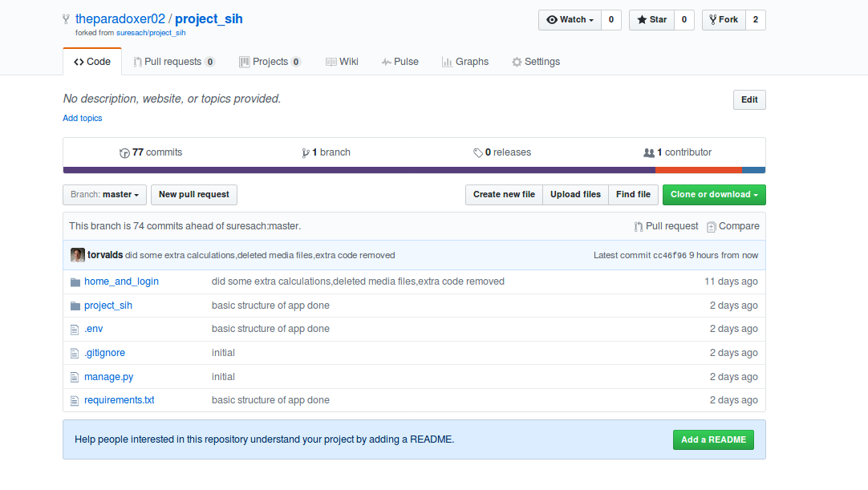Open releases via the tag icon
Image resolution: width=868 pixels, height=490 pixels.
pyautogui.click(x=479, y=152)
